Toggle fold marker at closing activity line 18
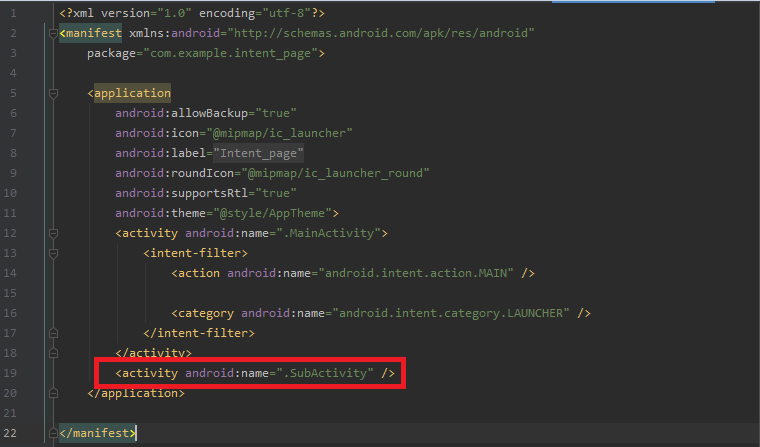Viewport: 760px width, 447px height. (53, 353)
